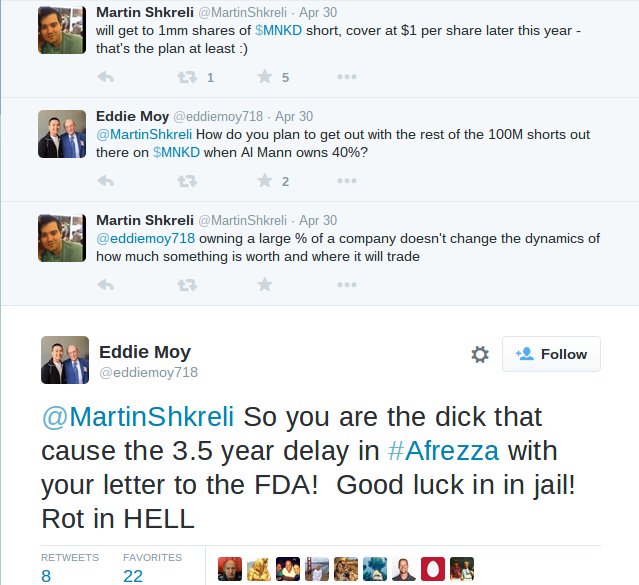Open more options on third tweet
Viewport: 639px width, 585px height.
click(x=346, y=285)
